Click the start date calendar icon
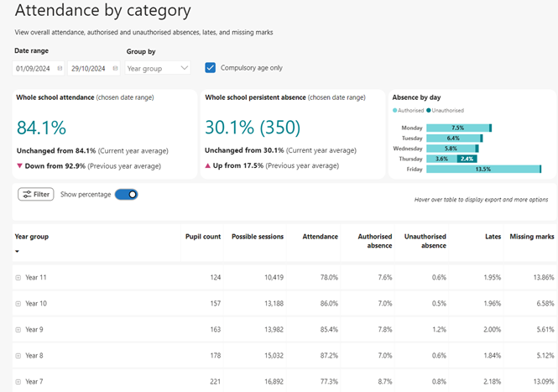Screen dimensions: 558x392 click(x=60, y=68)
